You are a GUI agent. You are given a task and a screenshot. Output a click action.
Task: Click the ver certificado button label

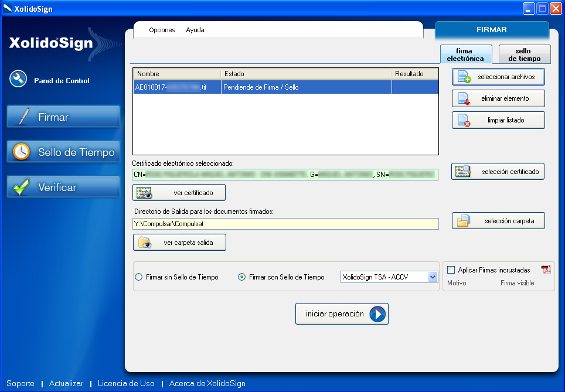193,193
